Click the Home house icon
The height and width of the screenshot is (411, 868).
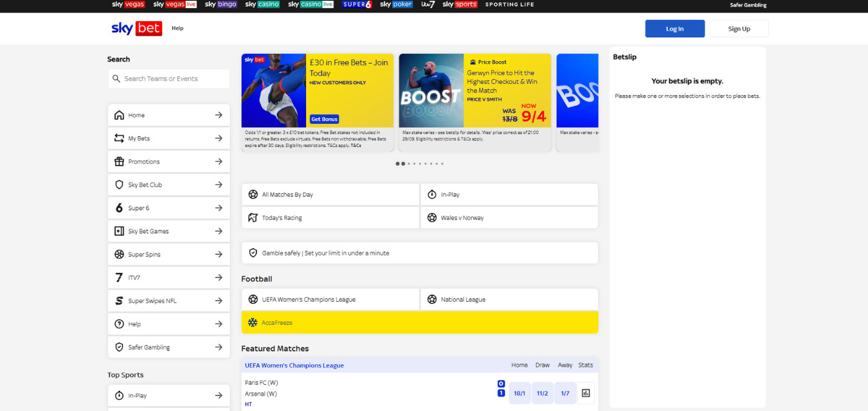[119, 116]
